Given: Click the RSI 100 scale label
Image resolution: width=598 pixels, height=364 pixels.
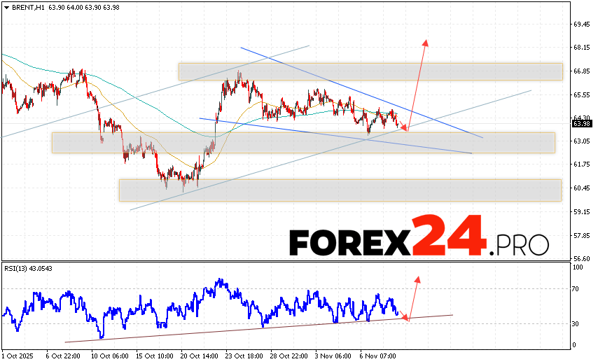Looking at the screenshot, I should (x=578, y=267).
